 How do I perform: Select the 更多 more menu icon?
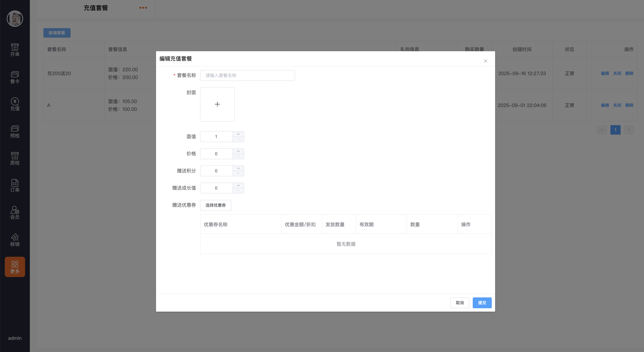(15, 267)
